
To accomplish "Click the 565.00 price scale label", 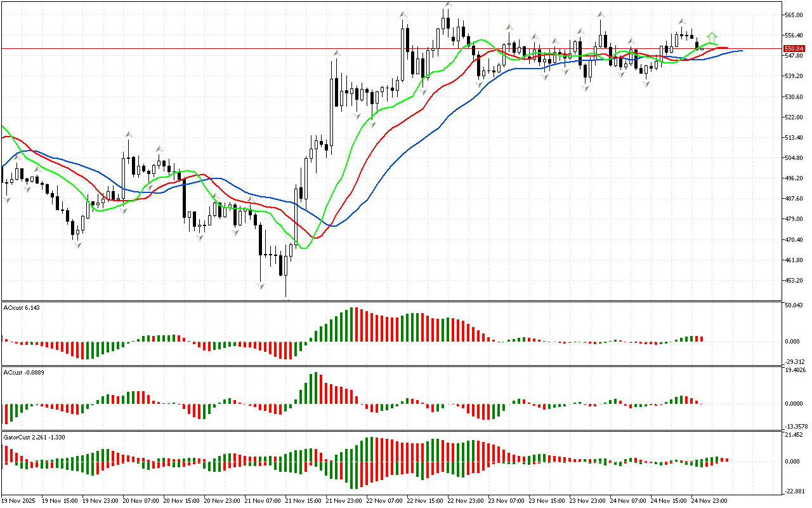I will [x=793, y=15].
